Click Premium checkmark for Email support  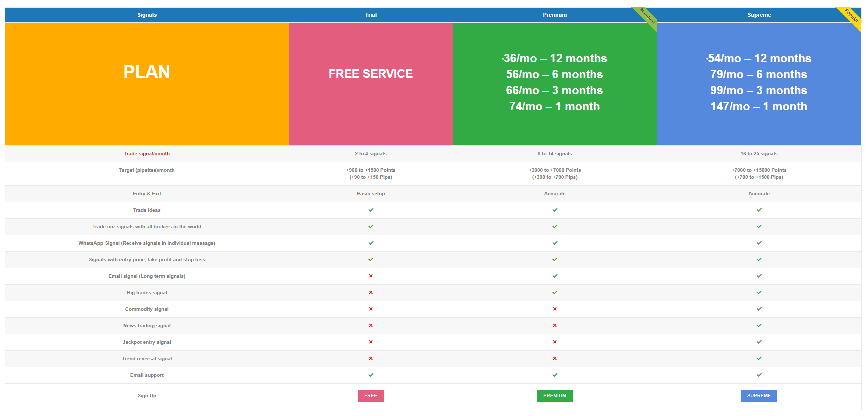click(555, 375)
